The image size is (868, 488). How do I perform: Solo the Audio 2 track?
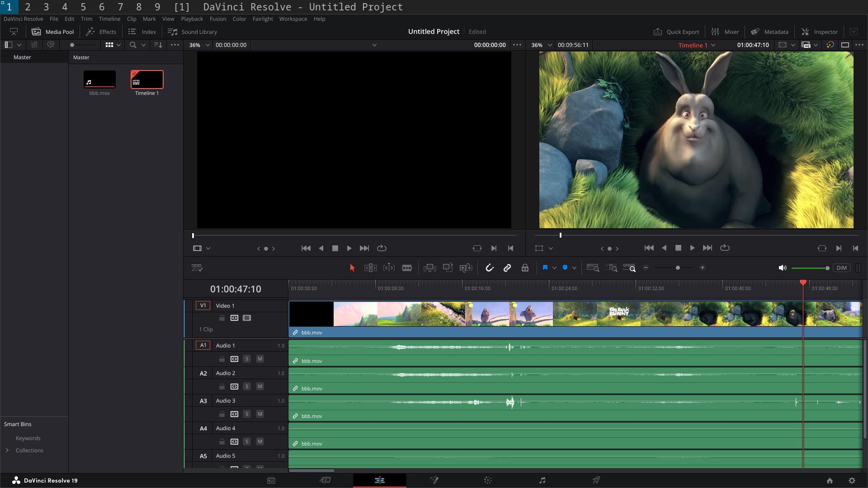(x=247, y=386)
